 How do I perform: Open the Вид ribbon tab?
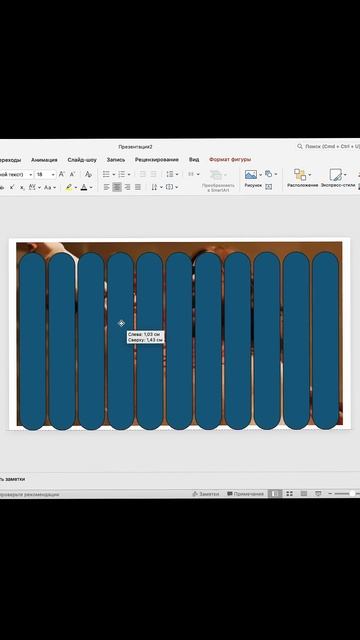194,160
